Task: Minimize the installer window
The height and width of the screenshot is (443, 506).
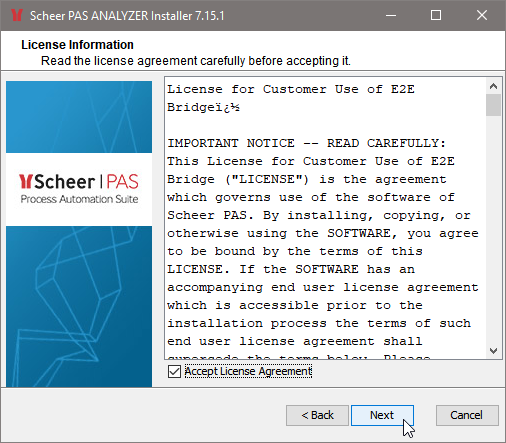Action: click(391, 15)
